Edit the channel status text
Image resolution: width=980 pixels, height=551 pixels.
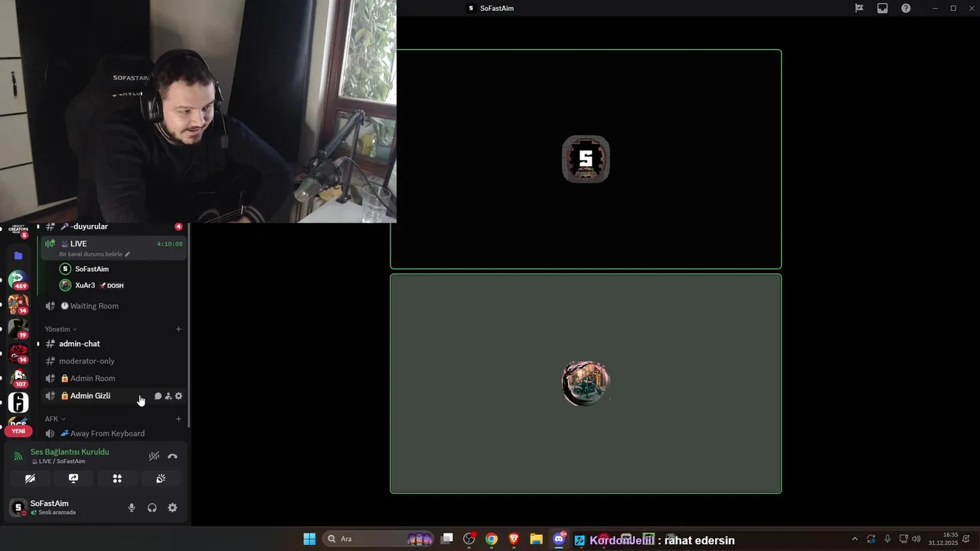(95, 254)
